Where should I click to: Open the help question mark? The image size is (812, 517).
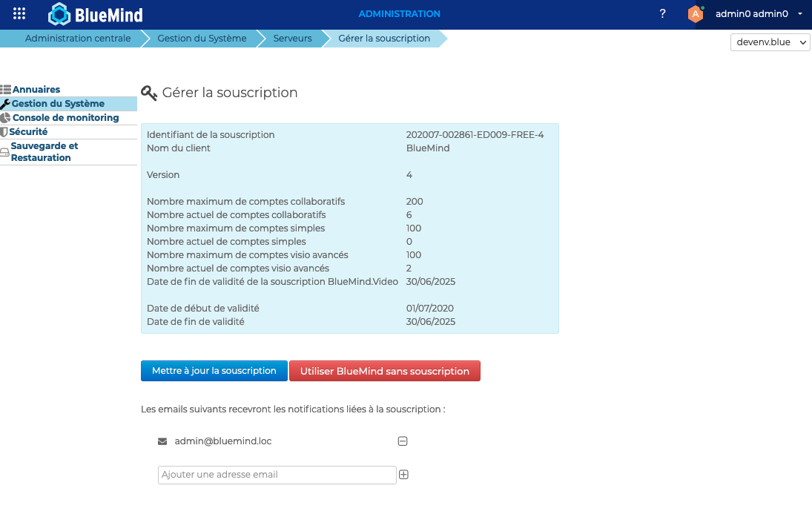pyautogui.click(x=662, y=14)
